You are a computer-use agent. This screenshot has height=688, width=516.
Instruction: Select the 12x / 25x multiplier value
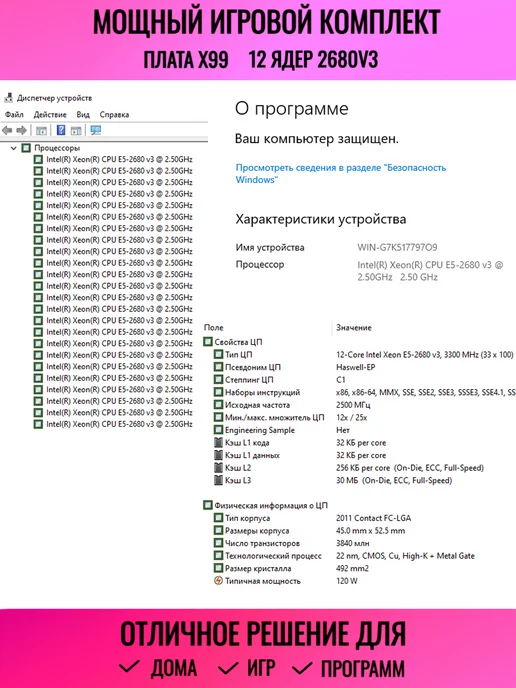pos(351,418)
